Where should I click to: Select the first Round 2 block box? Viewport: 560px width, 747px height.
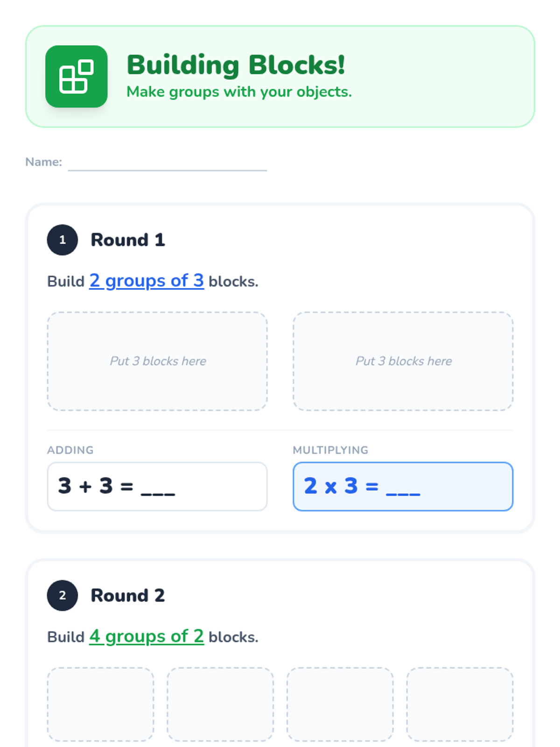click(100, 704)
